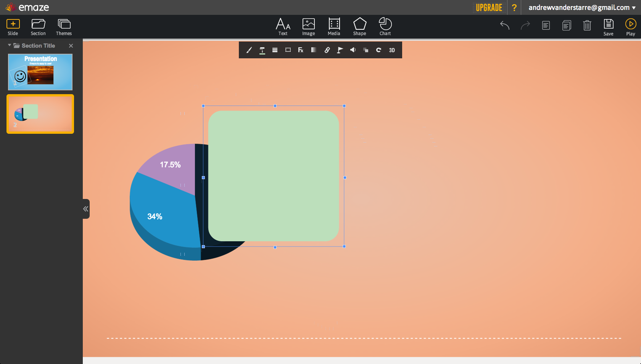This screenshot has height=364, width=641.
Task: Open the Media insert tool
Action: click(x=334, y=27)
